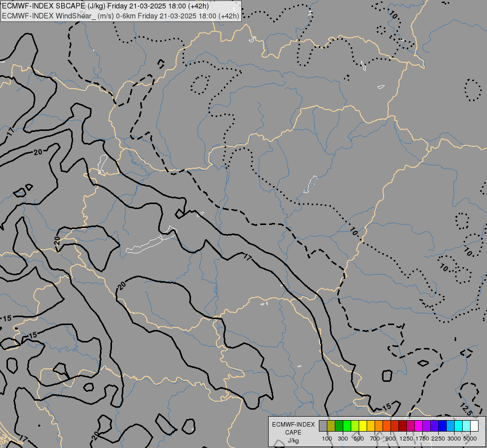Click the 2250 legend tick label
This screenshot has width=487, height=448.
click(438, 439)
